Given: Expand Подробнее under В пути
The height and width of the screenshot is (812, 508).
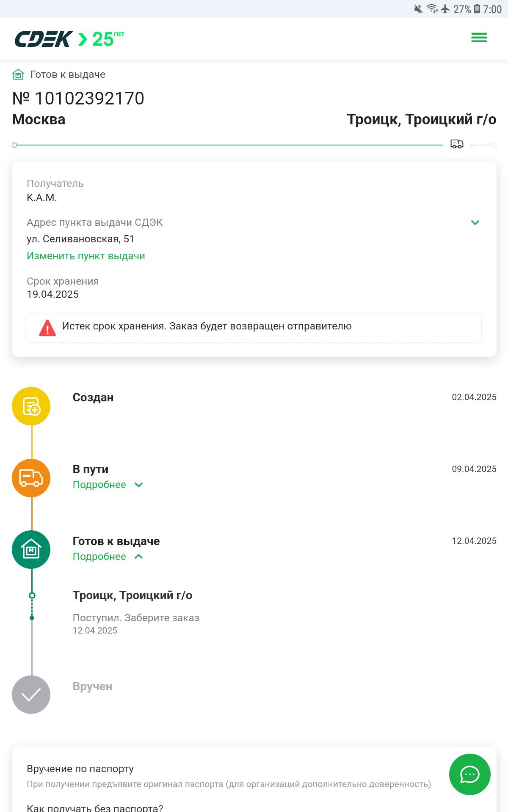Looking at the screenshot, I should pos(108,485).
